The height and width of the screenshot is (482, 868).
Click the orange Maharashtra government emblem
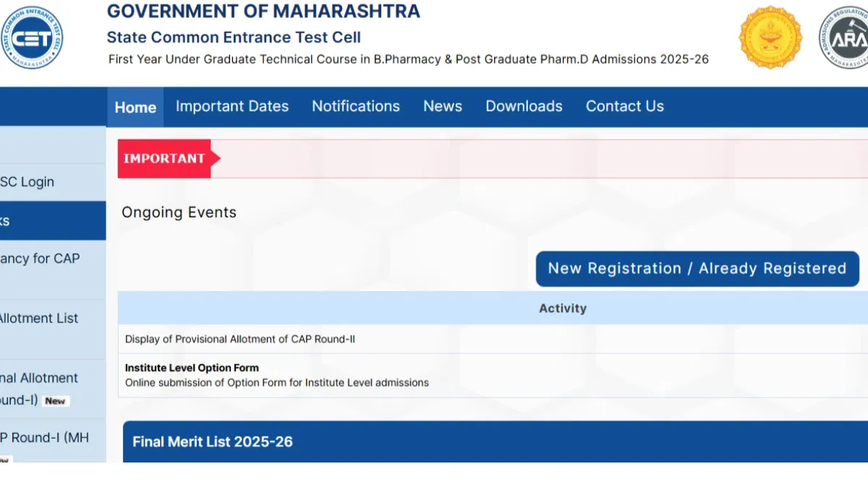770,38
